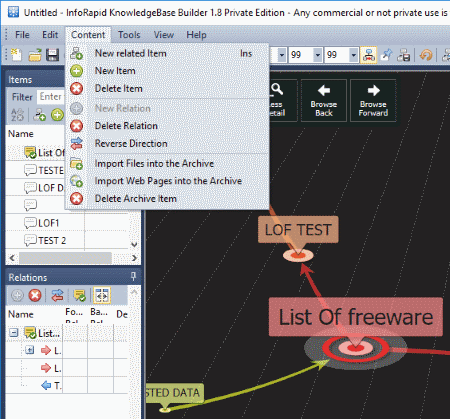This screenshot has width=450, height=419.
Task: Select the STED DATA node in the diagram
Action: click(x=174, y=393)
